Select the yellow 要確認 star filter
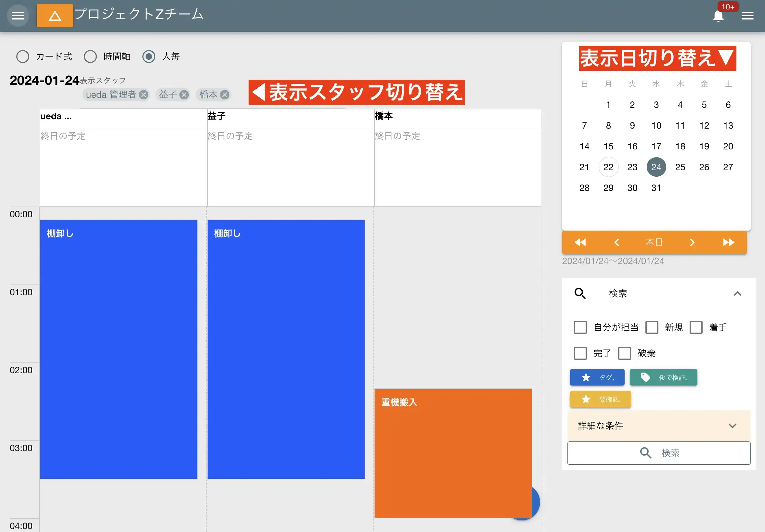 tap(601, 399)
